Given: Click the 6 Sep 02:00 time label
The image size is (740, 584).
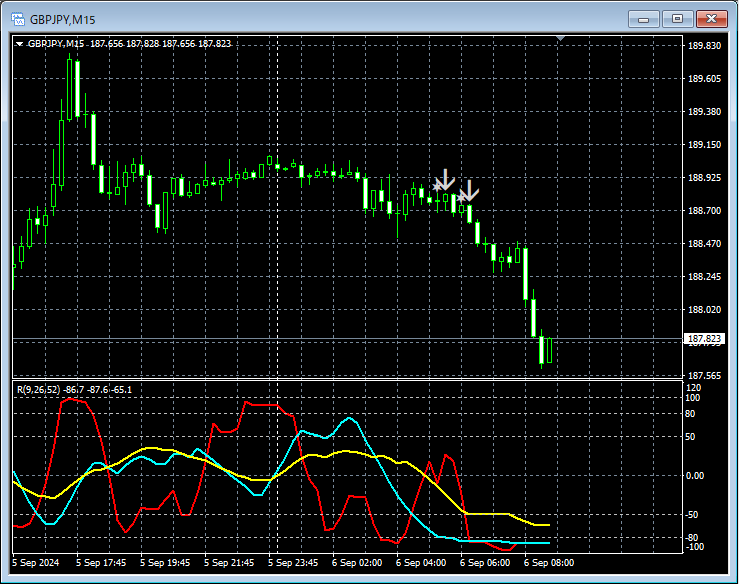Looking at the screenshot, I should [x=357, y=563].
